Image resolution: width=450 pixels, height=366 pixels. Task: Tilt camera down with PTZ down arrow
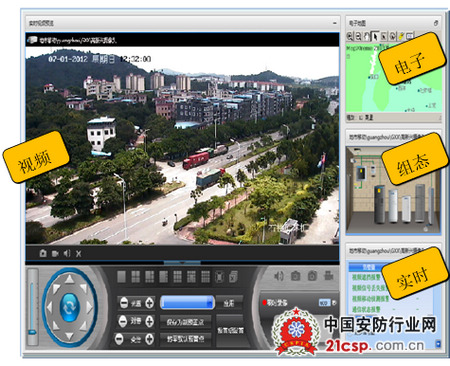tap(69, 336)
